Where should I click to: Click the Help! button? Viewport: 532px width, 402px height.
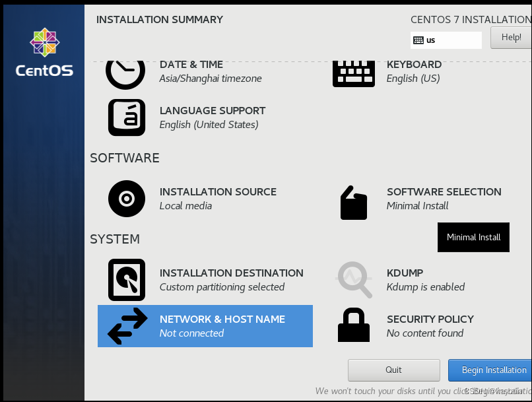(511, 38)
